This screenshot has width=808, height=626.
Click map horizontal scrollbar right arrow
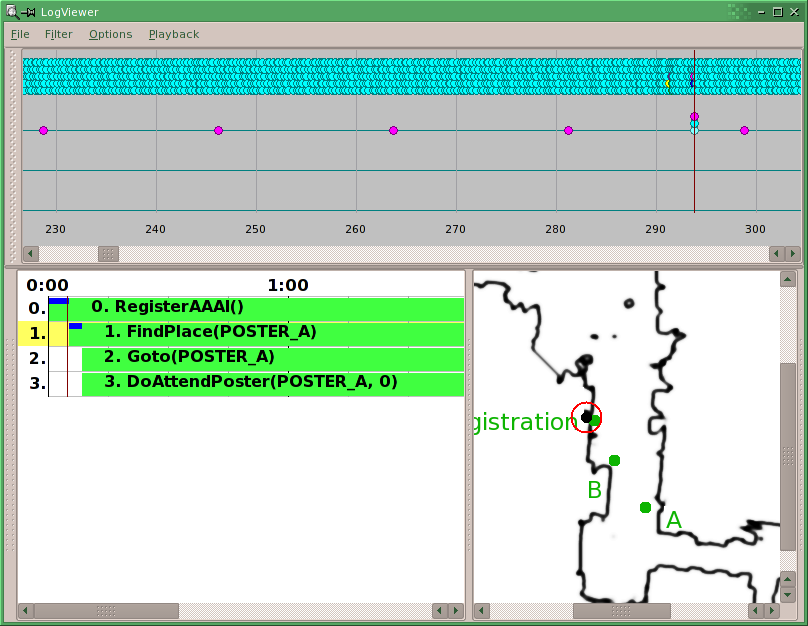click(x=771, y=611)
